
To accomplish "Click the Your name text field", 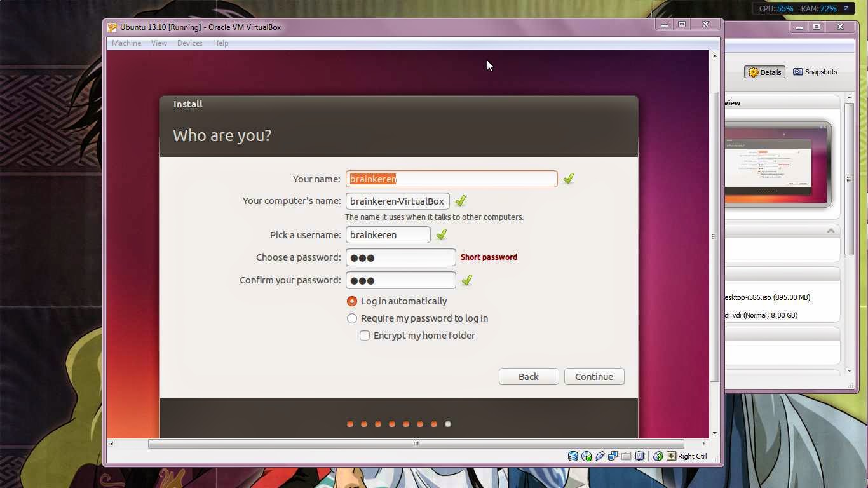I will click(451, 179).
